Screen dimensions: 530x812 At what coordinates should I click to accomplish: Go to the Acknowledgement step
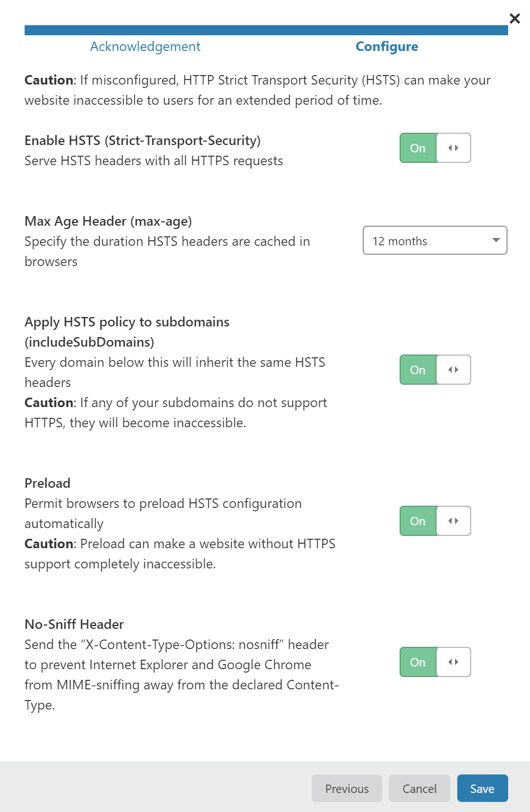click(x=145, y=46)
